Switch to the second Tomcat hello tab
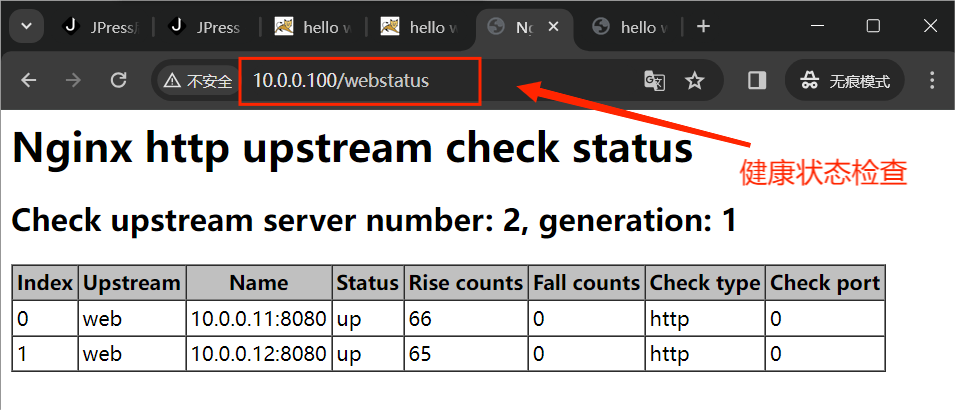 [x=419, y=27]
